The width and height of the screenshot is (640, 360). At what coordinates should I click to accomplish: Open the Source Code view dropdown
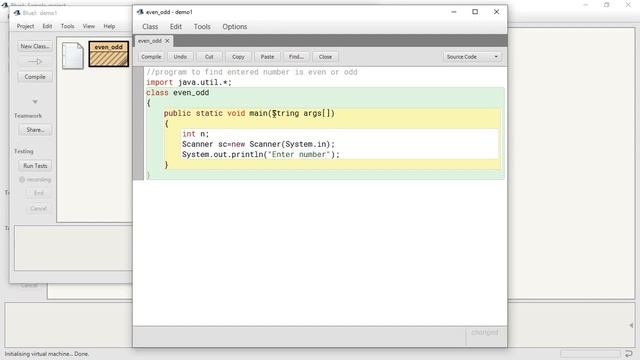pos(472,57)
